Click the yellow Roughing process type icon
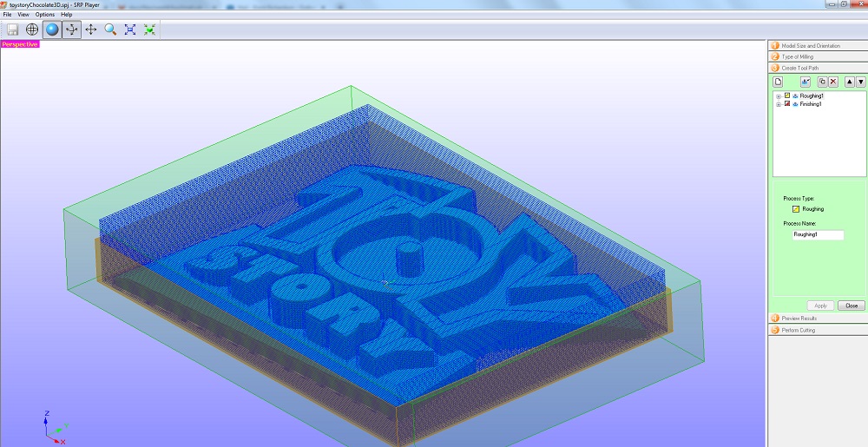The image size is (868, 447). pyautogui.click(x=796, y=209)
